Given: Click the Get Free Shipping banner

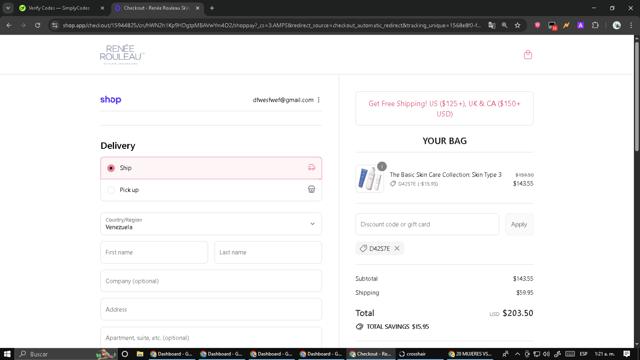Looking at the screenshot, I should (444, 109).
